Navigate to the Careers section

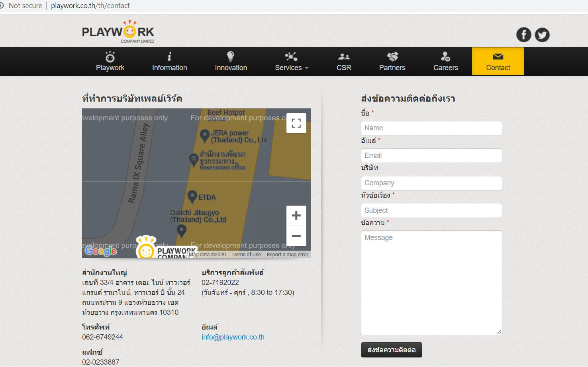[445, 62]
